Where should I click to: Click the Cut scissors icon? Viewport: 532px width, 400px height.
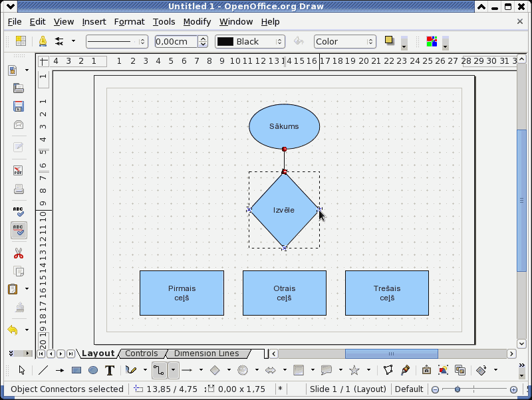pyautogui.click(x=19, y=253)
